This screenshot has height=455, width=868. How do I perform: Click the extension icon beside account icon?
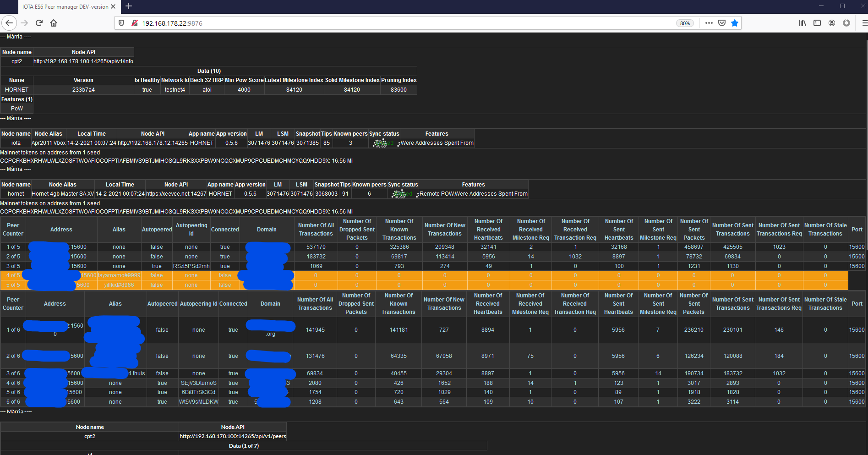[x=846, y=23]
